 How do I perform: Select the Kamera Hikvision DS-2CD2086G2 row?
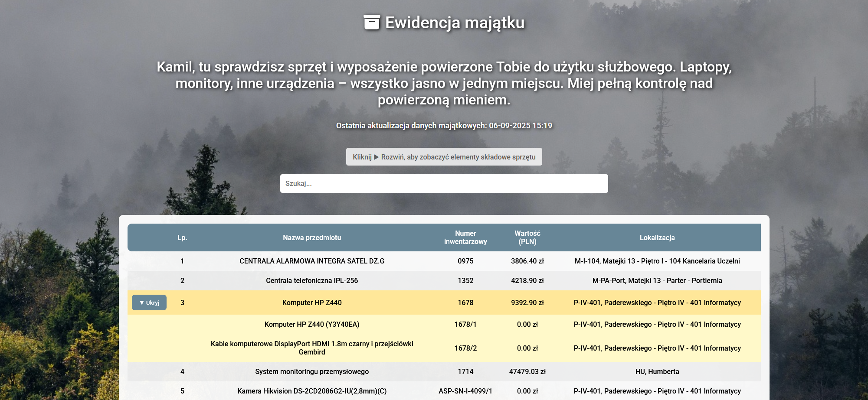pyautogui.click(x=311, y=391)
